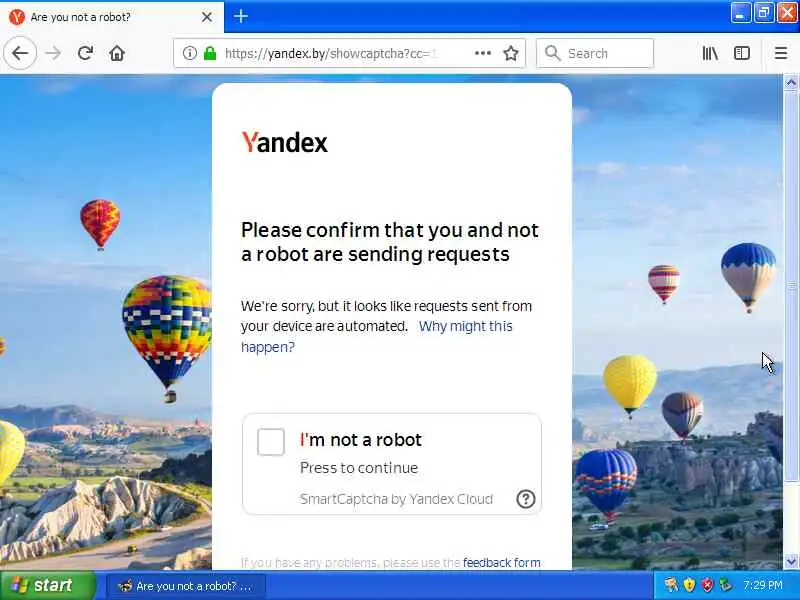The height and width of the screenshot is (600, 800).
Task: Click the yellow shield security tray icon
Action: coord(689,585)
